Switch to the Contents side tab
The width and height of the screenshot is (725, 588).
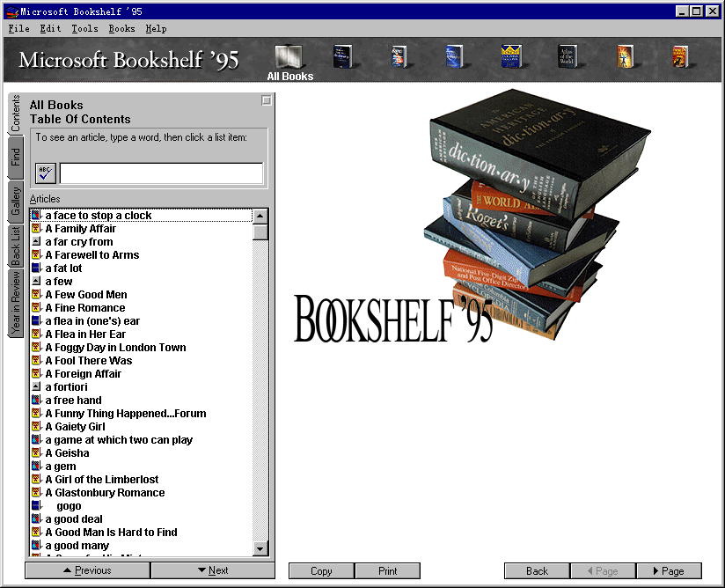click(x=16, y=114)
